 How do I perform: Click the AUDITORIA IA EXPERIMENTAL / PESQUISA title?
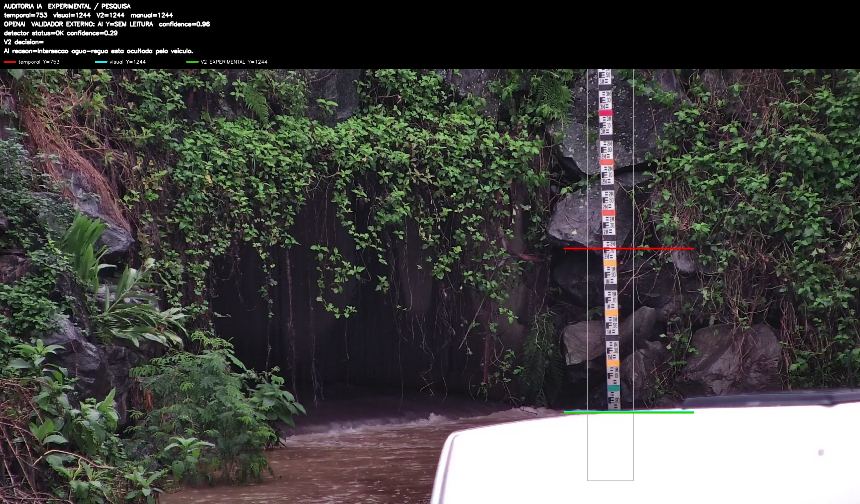point(67,6)
